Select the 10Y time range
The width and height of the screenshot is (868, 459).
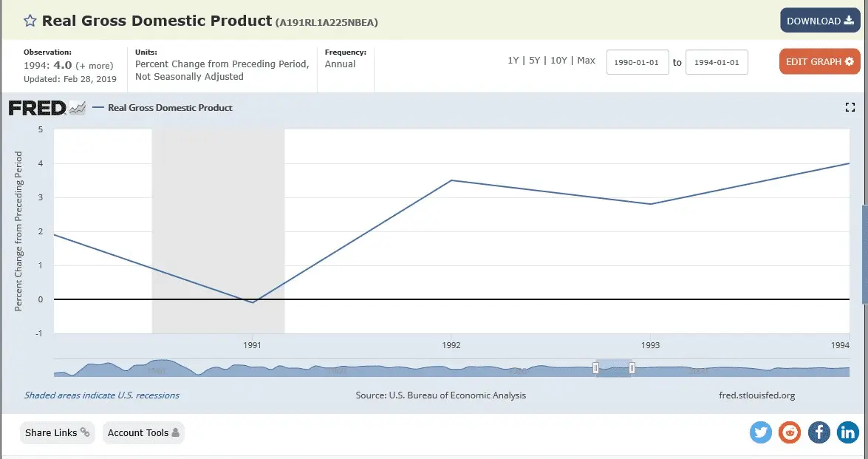pyautogui.click(x=559, y=61)
